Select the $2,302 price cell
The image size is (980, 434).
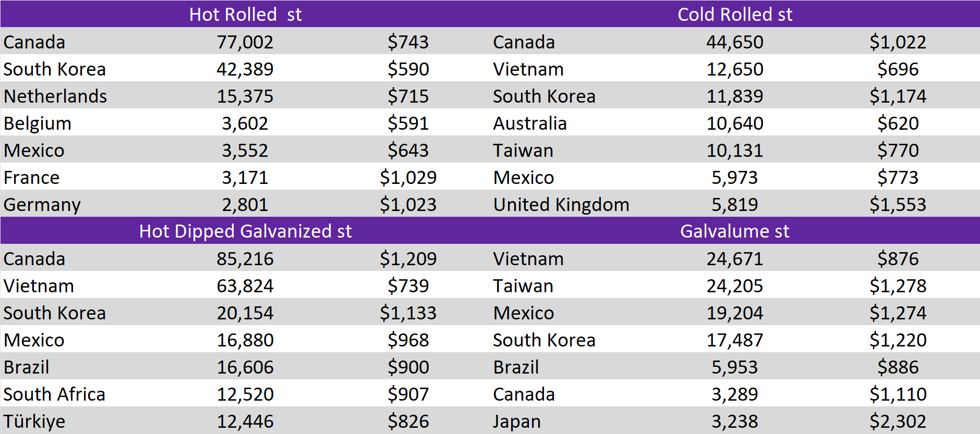[x=898, y=421]
